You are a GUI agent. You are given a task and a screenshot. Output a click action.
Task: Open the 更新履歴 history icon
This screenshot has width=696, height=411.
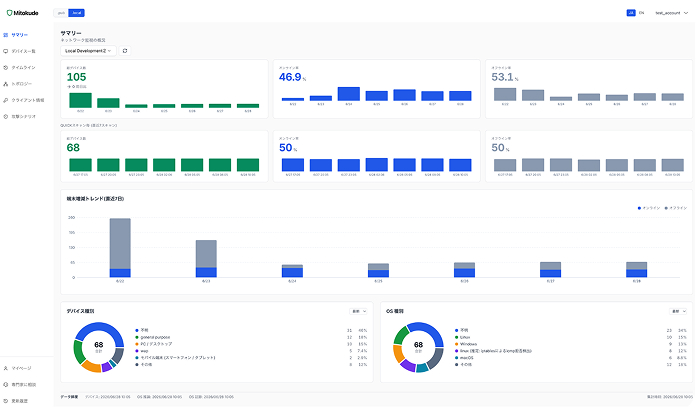tap(6, 401)
